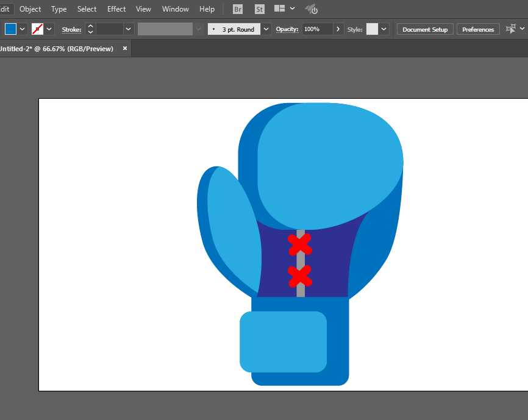Open the Effect menu

coord(116,9)
